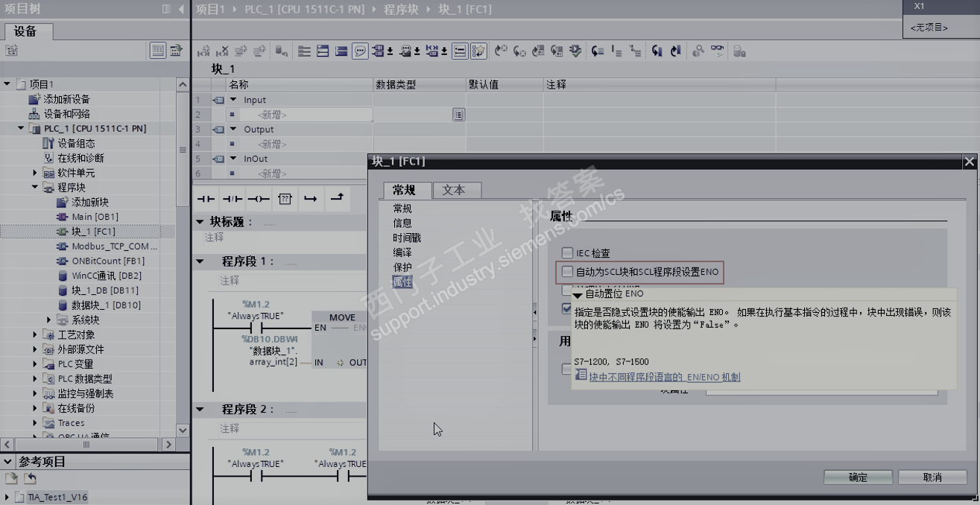Click the project tree horizontal scrollbar
The width and height of the screenshot is (980, 505).
click(86, 444)
